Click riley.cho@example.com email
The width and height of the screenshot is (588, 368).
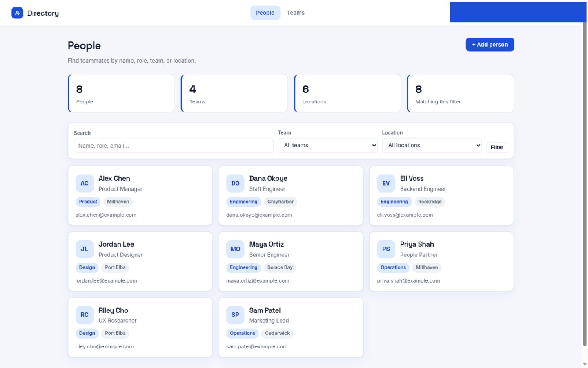click(105, 347)
